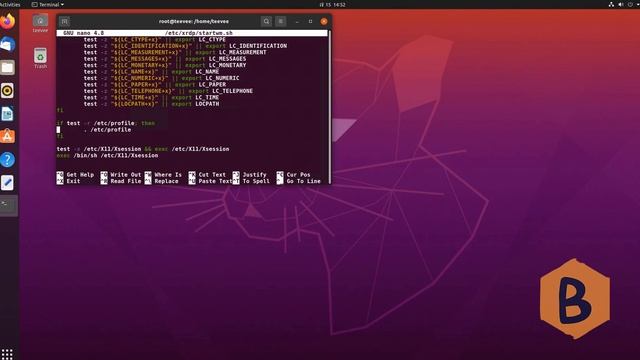Click the LC_NUMERIC export line
This screenshot has height=360, width=640.
pos(161,78)
